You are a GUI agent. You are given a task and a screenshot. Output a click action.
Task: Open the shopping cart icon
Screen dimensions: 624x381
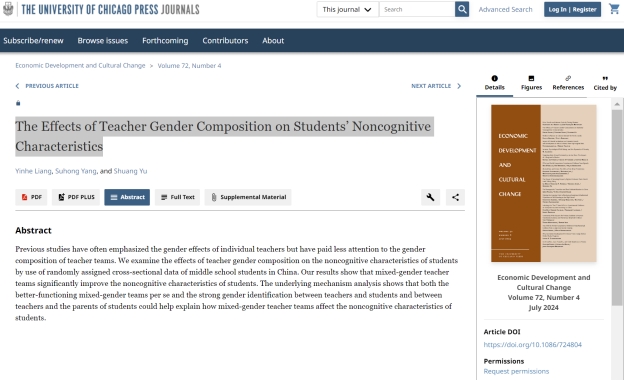[614, 9]
